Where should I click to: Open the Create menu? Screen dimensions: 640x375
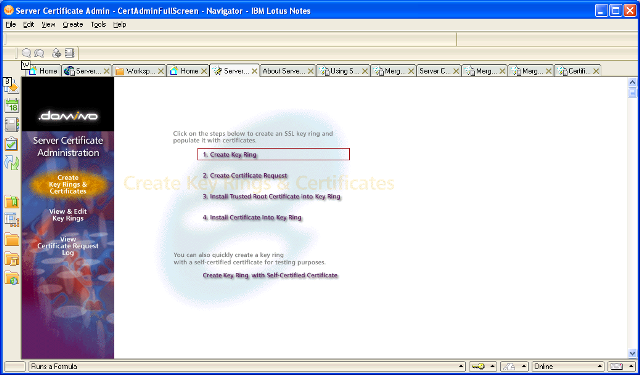pyautogui.click(x=73, y=24)
